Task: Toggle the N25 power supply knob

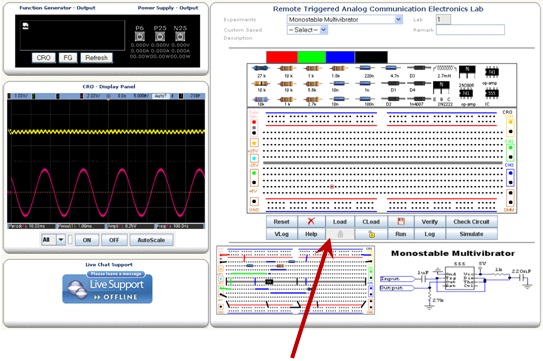Action: (180, 36)
